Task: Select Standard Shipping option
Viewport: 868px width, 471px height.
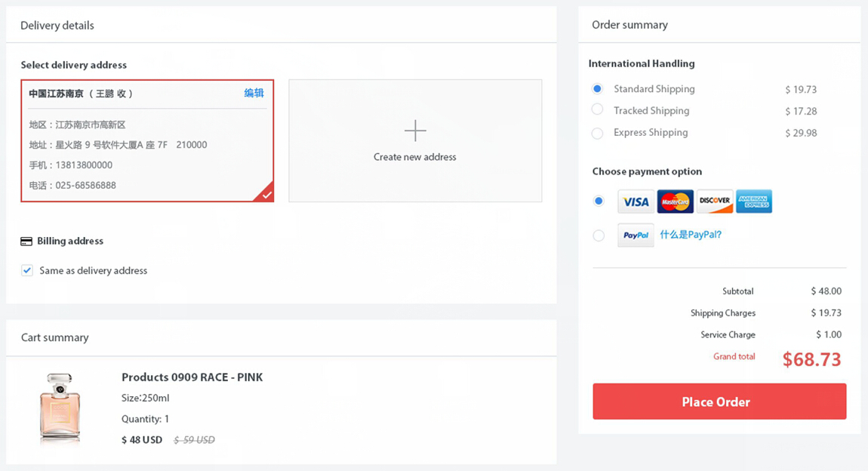Action: tap(598, 89)
